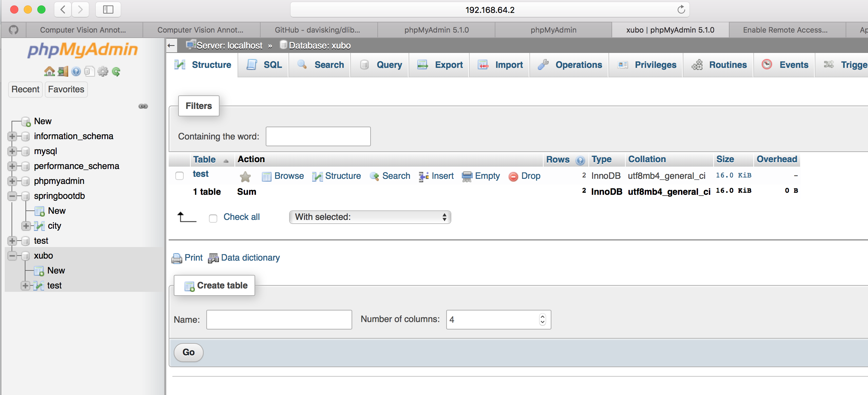Open navigation settings gear icon
This screenshot has height=395, width=868.
[102, 72]
